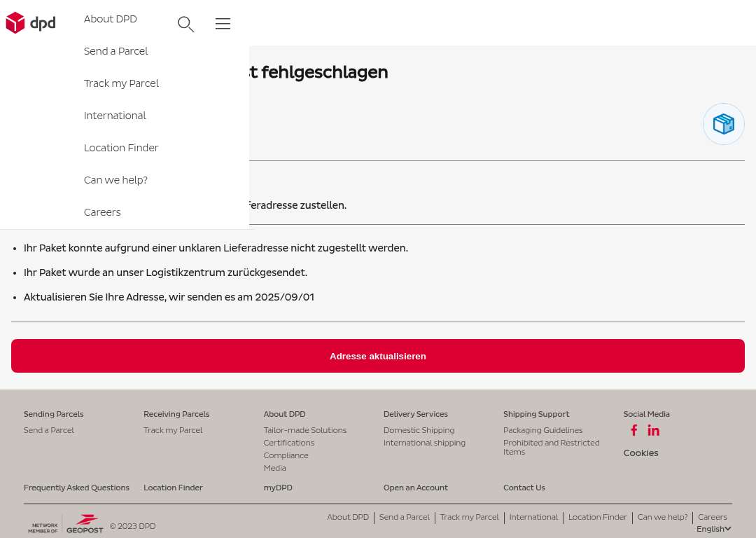Choose International in the dropdown menu
The image size is (756, 538).
[x=115, y=116]
